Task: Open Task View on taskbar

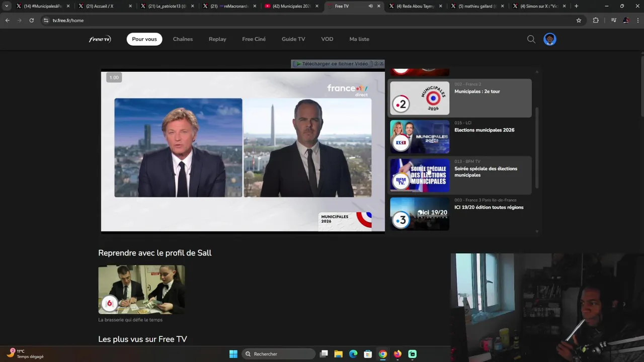Action: point(324,354)
